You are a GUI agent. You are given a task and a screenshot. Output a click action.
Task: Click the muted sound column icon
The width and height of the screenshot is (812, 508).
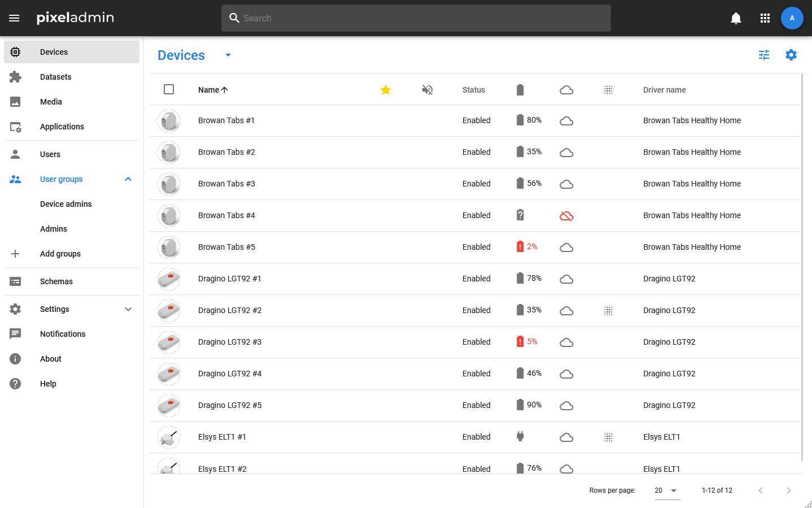click(x=427, y=90)
